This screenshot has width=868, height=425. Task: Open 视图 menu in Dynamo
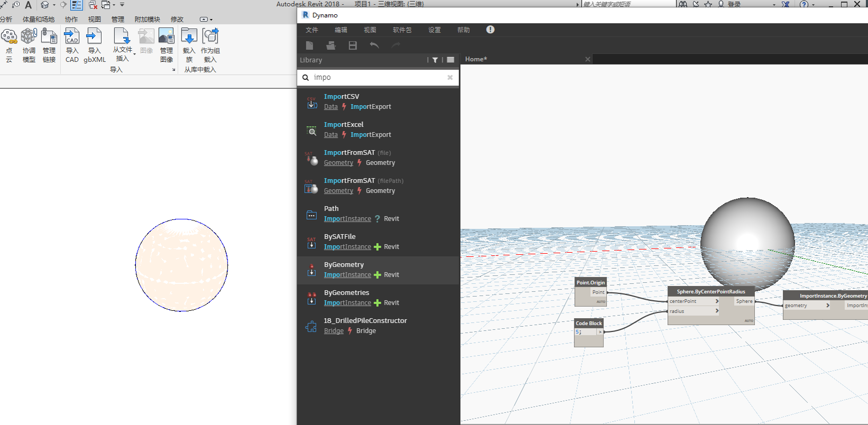click(x=370, y=30)
